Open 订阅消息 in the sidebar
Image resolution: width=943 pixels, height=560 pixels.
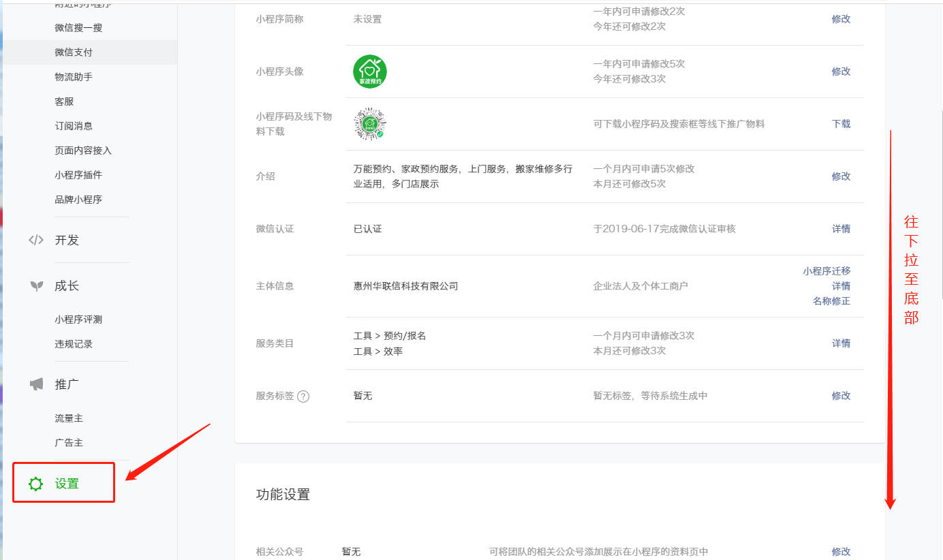(74, 126)
